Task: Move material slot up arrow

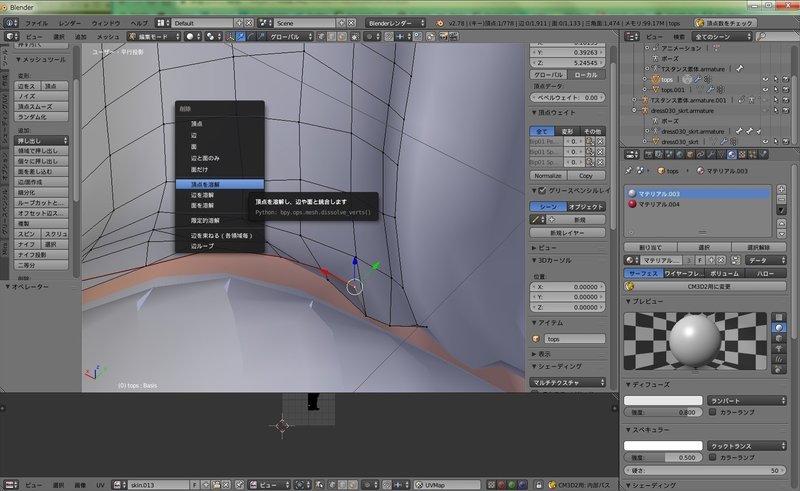Action: (781, 224)
